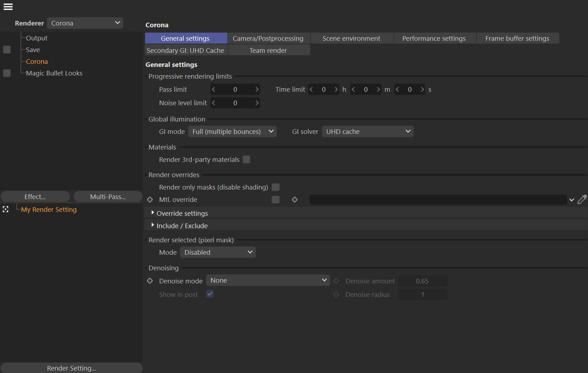Select the My Render Setting entry

[x=49, y=209]
